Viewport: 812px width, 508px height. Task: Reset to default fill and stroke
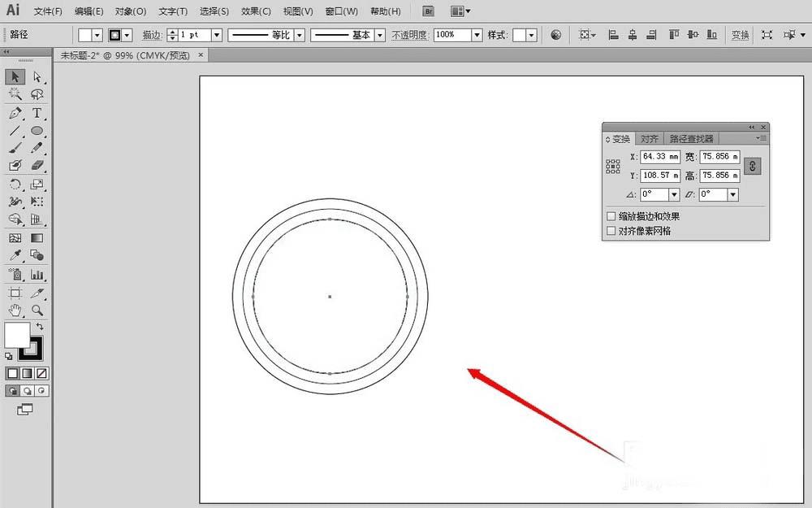coord(8,356)
